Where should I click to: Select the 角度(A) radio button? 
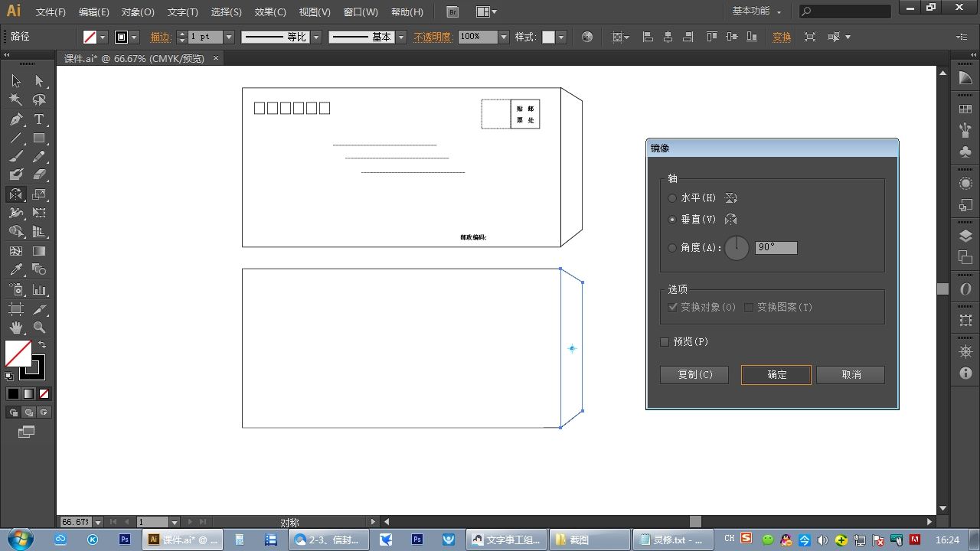[672, 248]
